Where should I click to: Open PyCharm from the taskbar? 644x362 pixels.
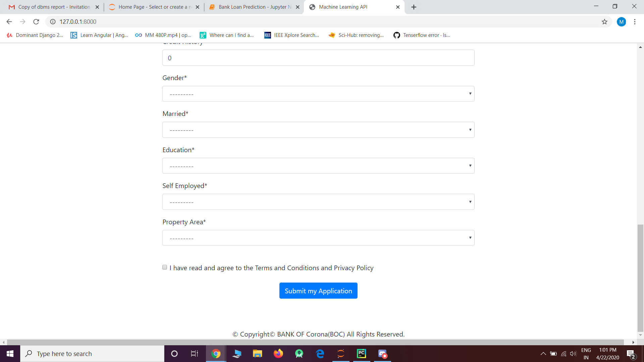coord(362,354)
